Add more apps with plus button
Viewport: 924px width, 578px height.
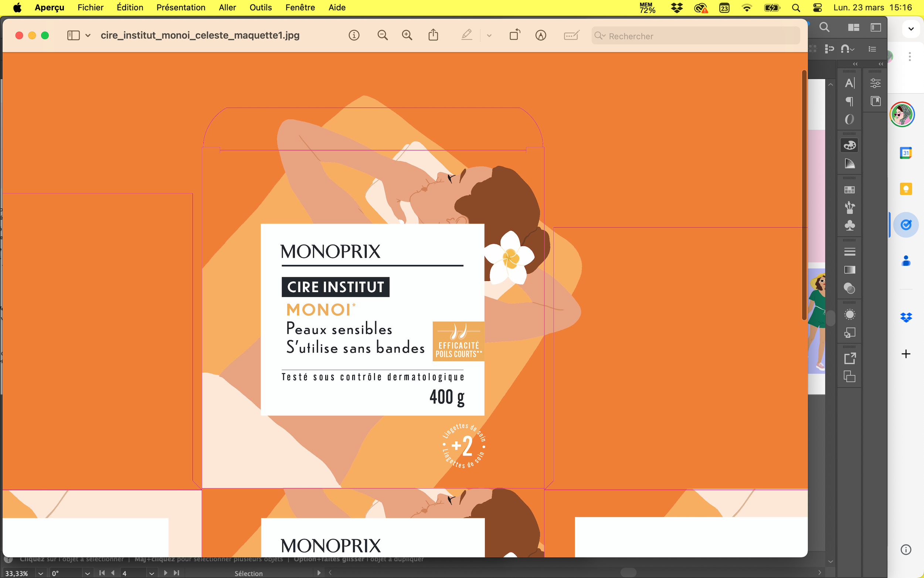[x=906, y=354]
